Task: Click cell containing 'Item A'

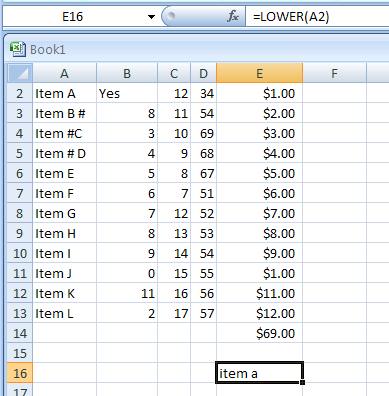Action: click(64, 93)
